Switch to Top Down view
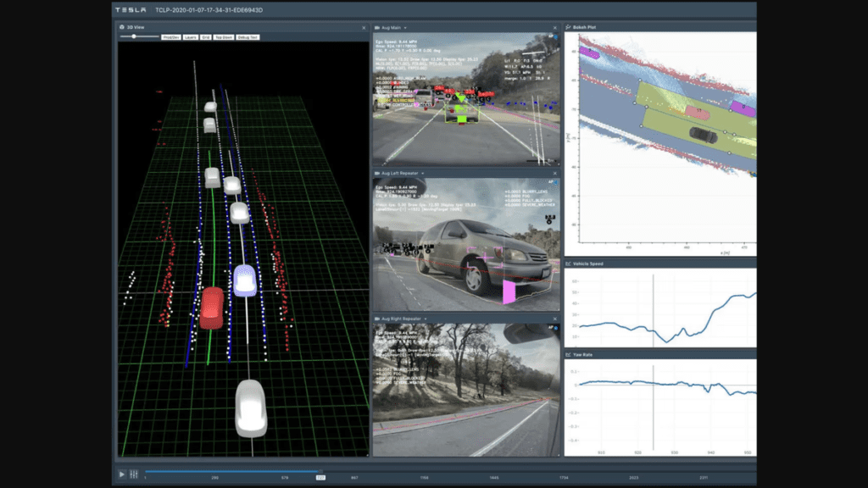 click(223, 37)
